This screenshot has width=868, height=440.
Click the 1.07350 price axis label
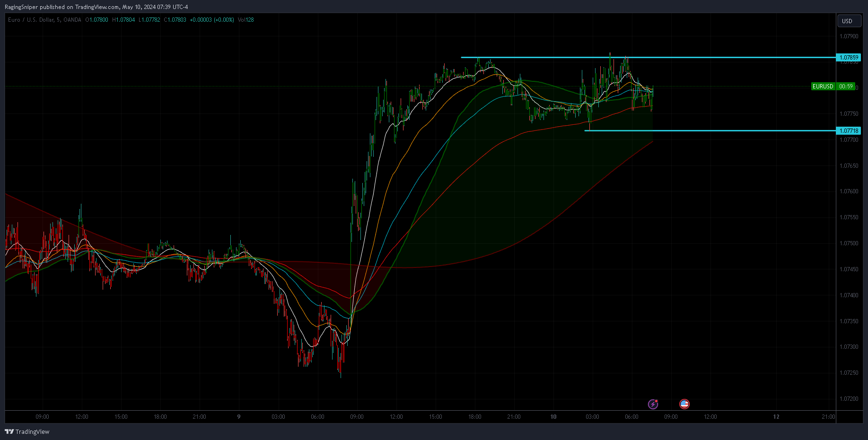pyautogui.click(x=849, y=321)
